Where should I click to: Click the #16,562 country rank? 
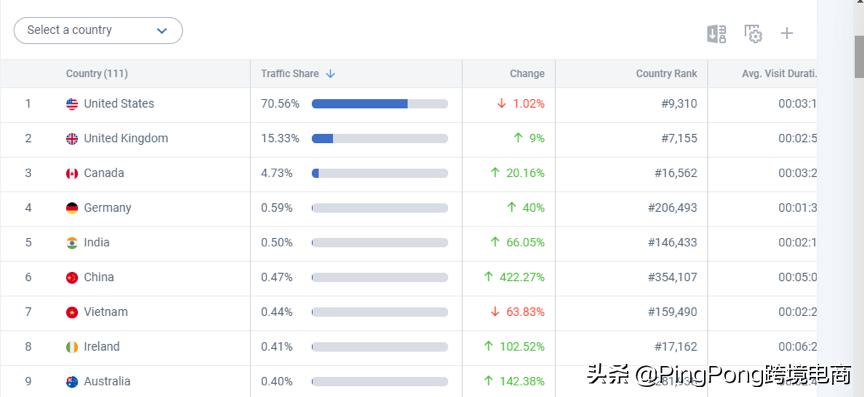coord(676,173)
